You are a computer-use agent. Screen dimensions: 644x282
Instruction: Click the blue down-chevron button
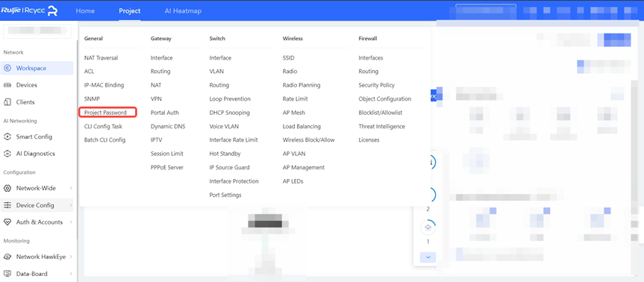click(428, 257)
